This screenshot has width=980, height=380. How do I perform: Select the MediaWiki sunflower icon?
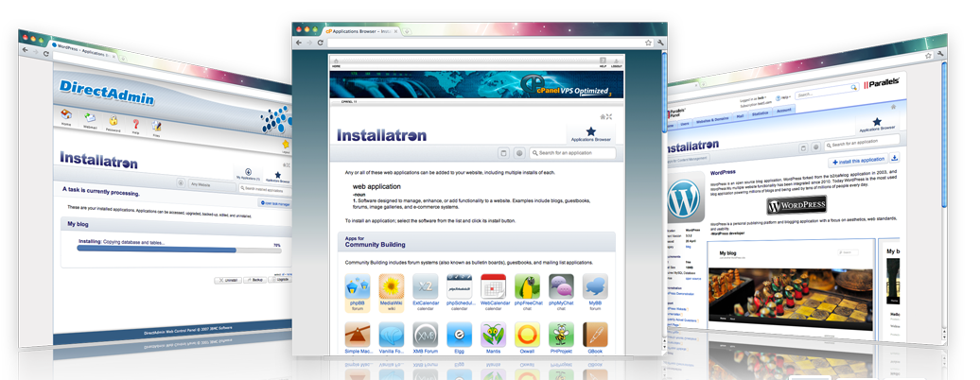(392, 285)
